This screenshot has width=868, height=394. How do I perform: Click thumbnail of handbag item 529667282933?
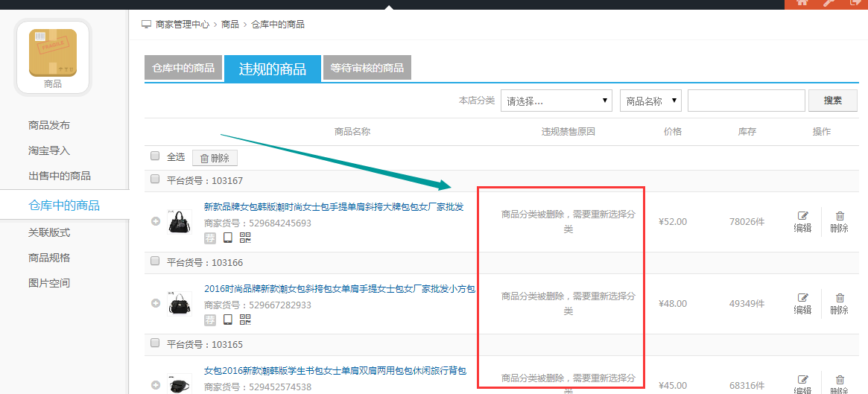point(180,303)
